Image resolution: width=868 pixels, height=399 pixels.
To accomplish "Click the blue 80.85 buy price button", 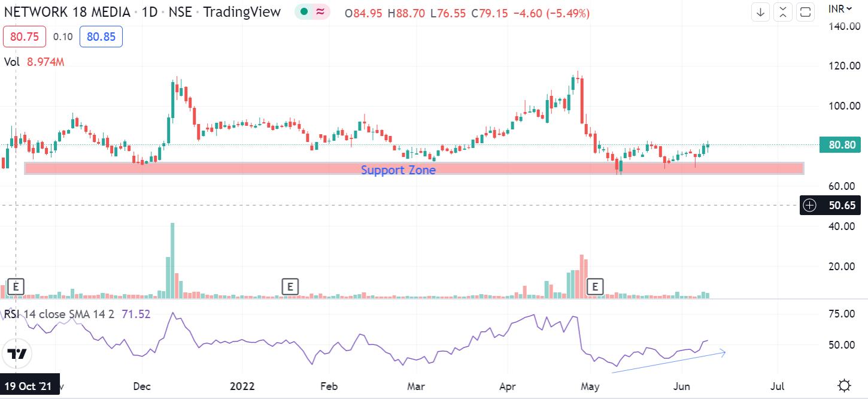I will tap(101, 37).
